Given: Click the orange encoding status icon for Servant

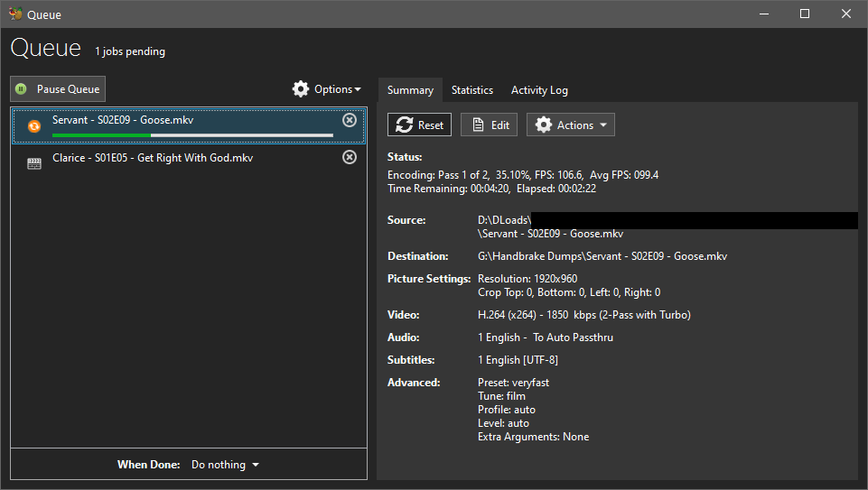Looking at the screenshot, I should tap(34, 126).
